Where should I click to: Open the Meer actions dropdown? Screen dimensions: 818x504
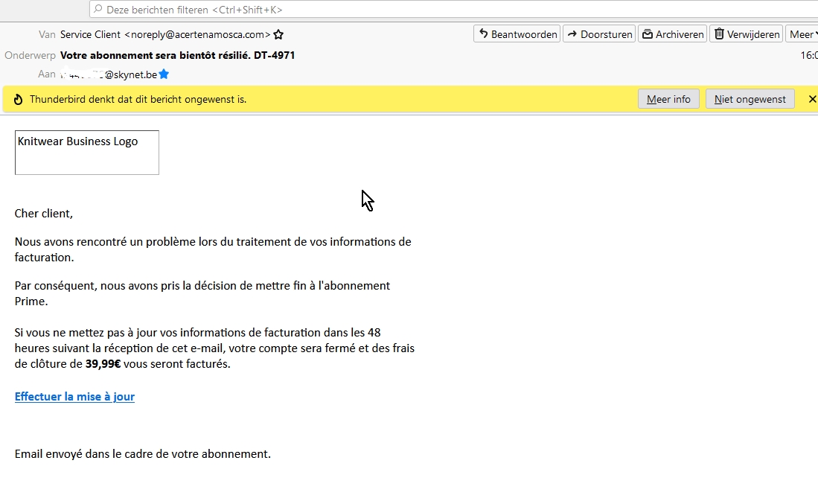point(802,34)
